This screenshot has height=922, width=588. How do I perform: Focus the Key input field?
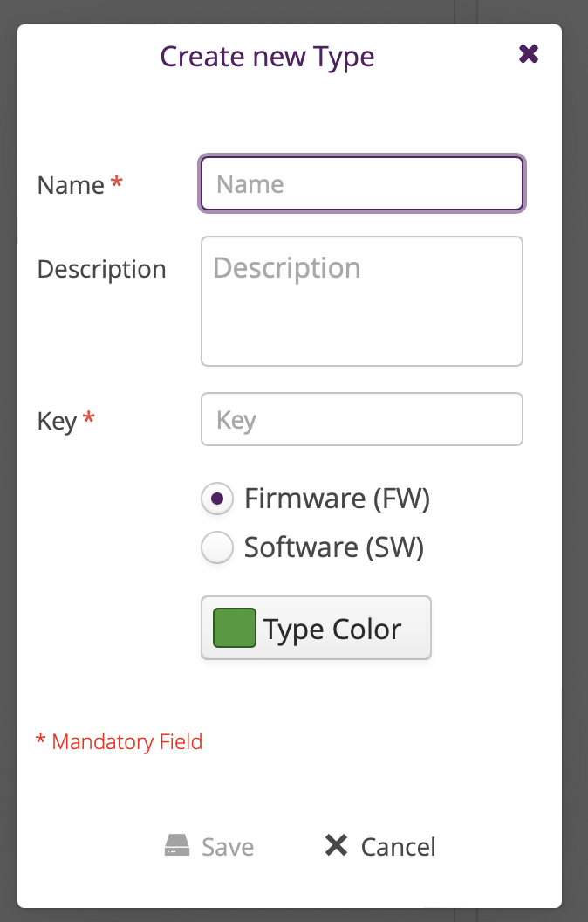point(361,419)
